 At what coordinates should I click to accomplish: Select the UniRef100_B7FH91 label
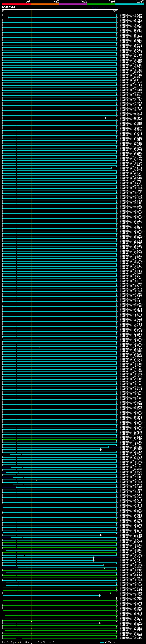(131, 58)
